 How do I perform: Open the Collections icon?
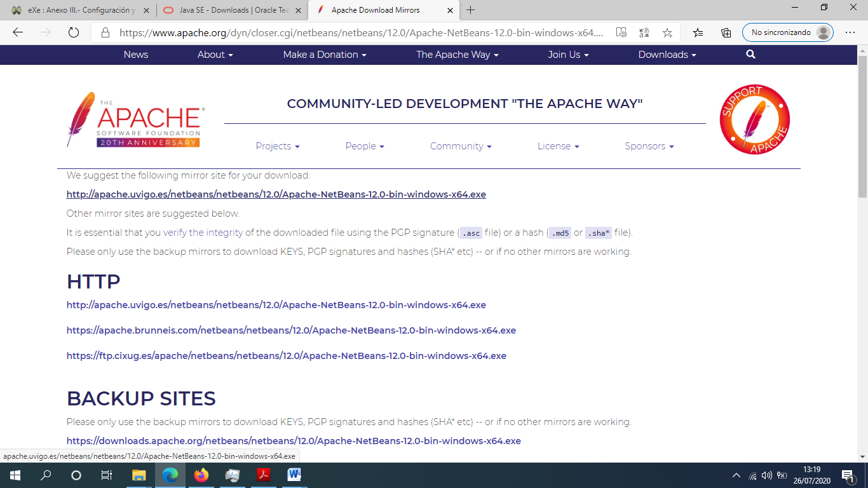pyautogui.click(x=726, y=32)
